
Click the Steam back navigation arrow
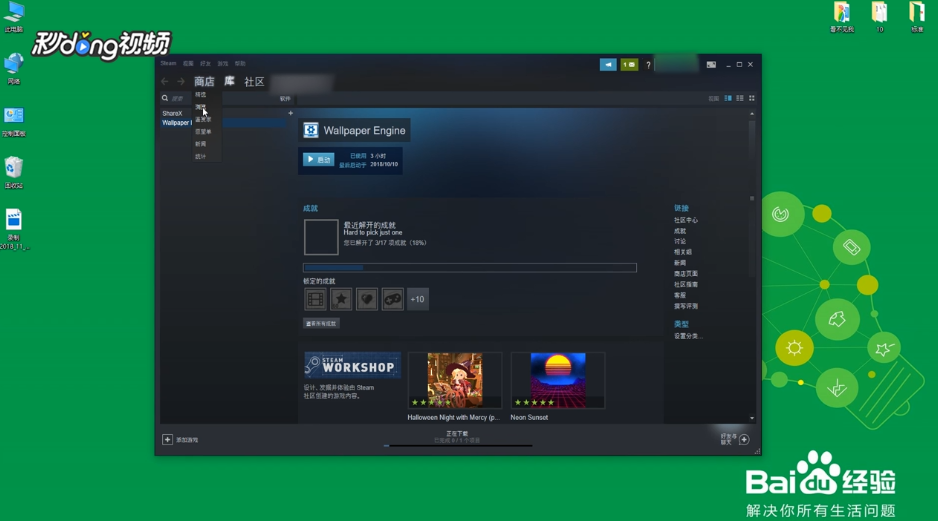click(165, 81)
